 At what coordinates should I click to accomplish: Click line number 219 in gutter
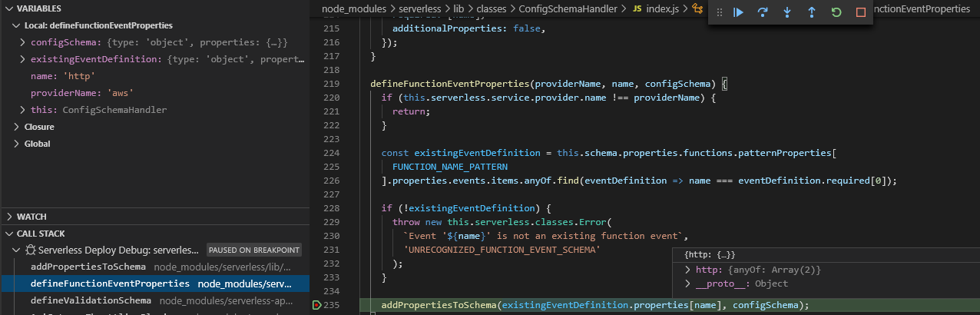click(332, 83)
